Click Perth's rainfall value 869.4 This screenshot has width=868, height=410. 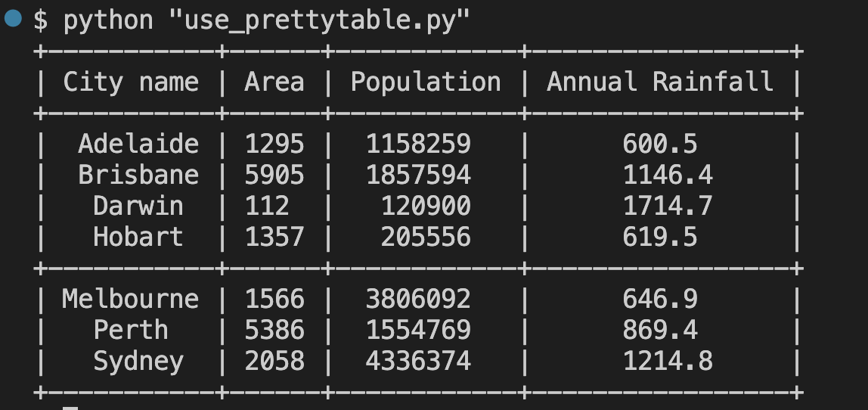point(660,331)
